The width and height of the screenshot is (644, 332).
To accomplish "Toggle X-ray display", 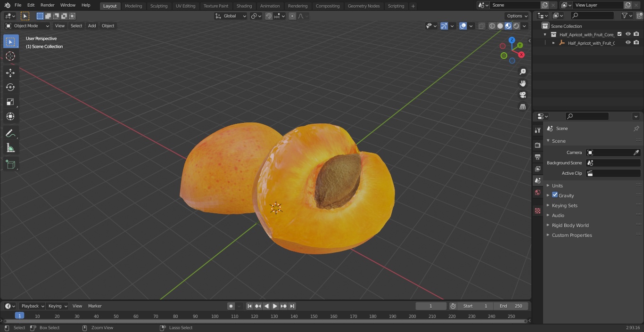I will tap(481, 26).
